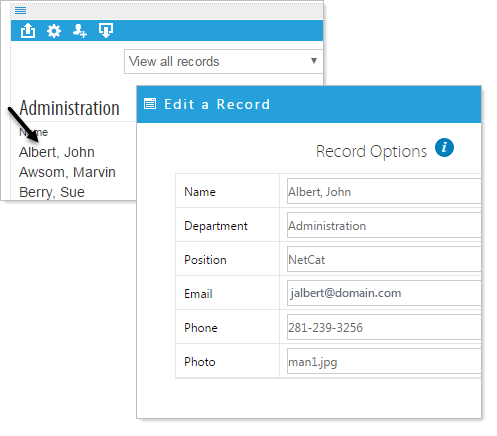Click the Department field showing Administration
Viewport: 497px width, 436px height.
pyautogui.click(x=384, y=225)
